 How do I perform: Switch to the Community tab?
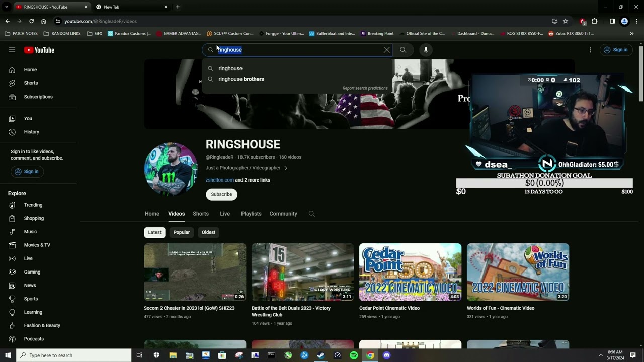[x=283, y=214]
